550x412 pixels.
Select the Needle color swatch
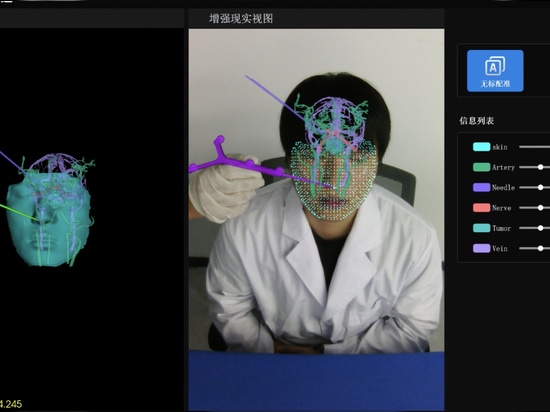482,187
